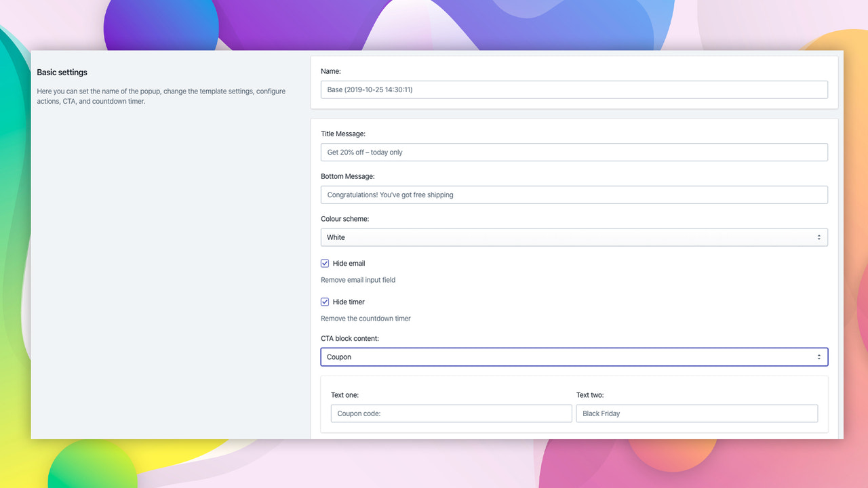Viewport: 868px width, 488px height.
Task: Toggle the Hide timer option
Action: tap(324, 302)
